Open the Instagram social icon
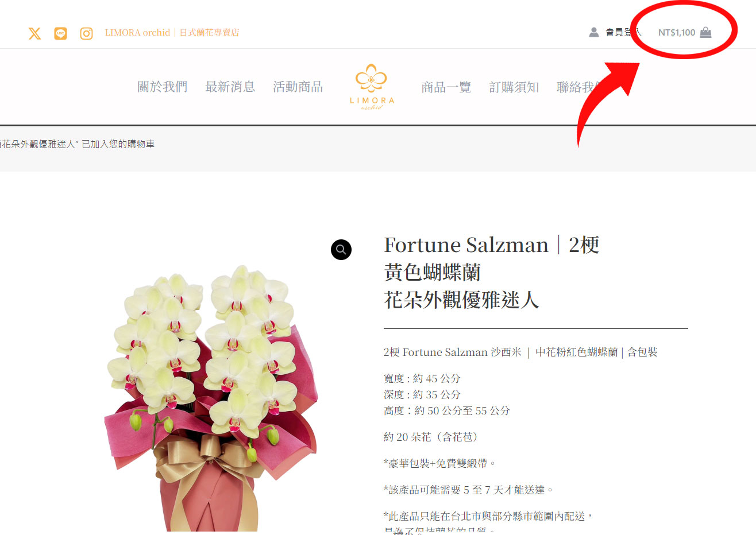756x535 pixels. (x=86, y=33)
